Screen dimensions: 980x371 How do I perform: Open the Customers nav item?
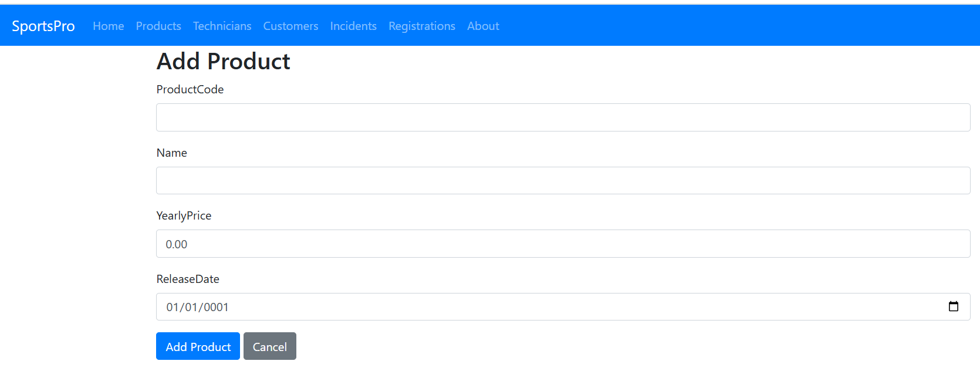pyautogui.click(x=290, y=26)
